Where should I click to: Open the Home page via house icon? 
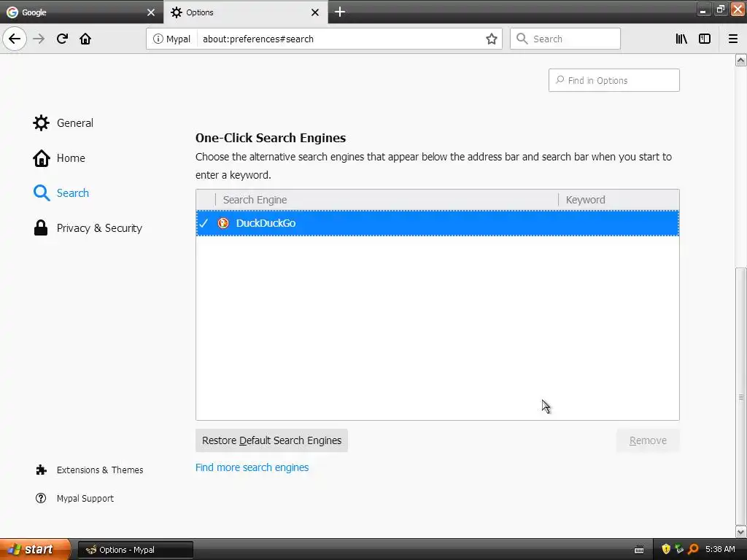85,39
